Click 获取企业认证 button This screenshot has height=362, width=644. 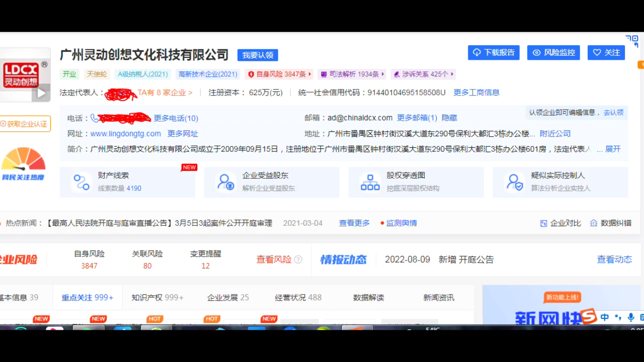(25, 124)
